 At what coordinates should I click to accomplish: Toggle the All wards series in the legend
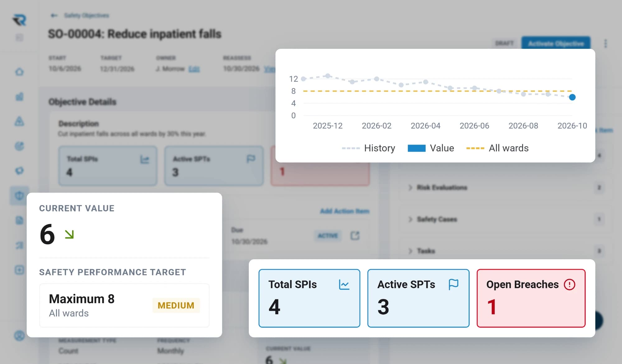[x=497, y=148]
